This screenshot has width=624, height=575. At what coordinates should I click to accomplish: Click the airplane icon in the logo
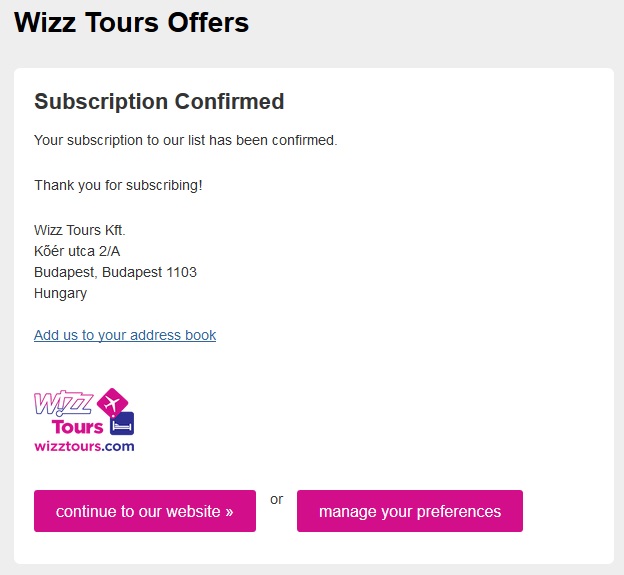[x=112, y=403]
